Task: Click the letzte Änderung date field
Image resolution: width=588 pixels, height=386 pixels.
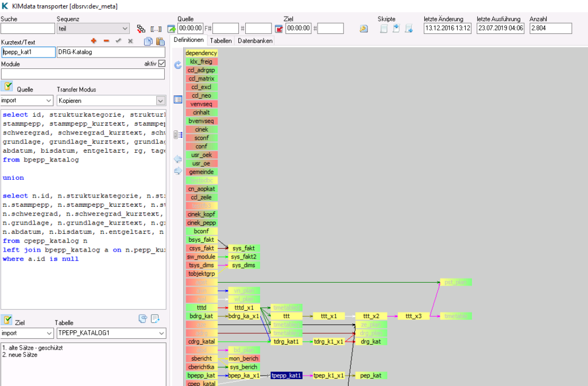Action: coord(447,28)
